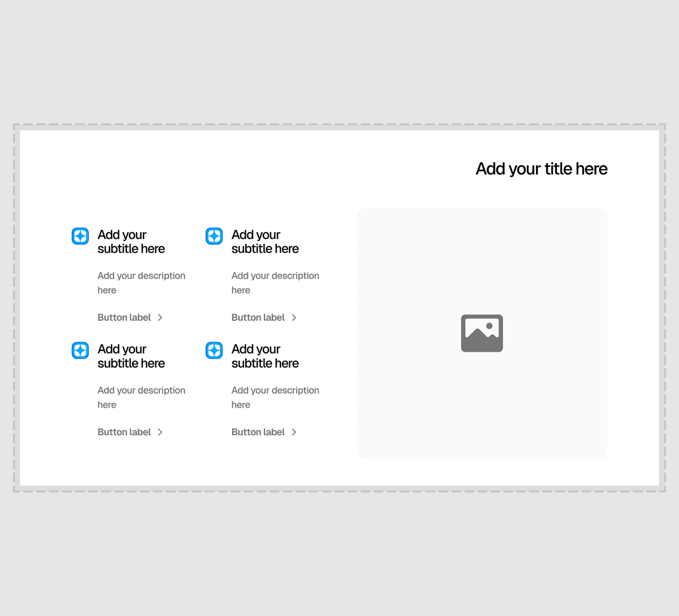This screenshot has width=679, height=616.
Task: Click the blue star icon in the bottom-left card
Action: coord(80,350)
